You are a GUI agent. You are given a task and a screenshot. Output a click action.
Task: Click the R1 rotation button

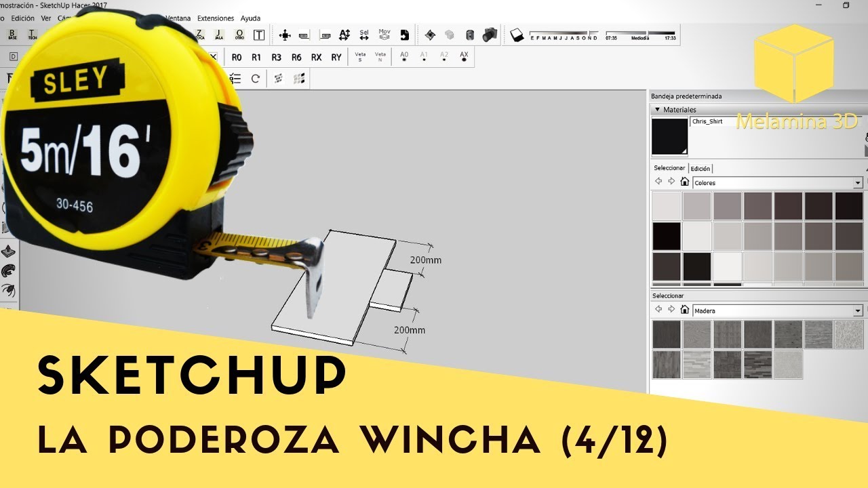256,58
